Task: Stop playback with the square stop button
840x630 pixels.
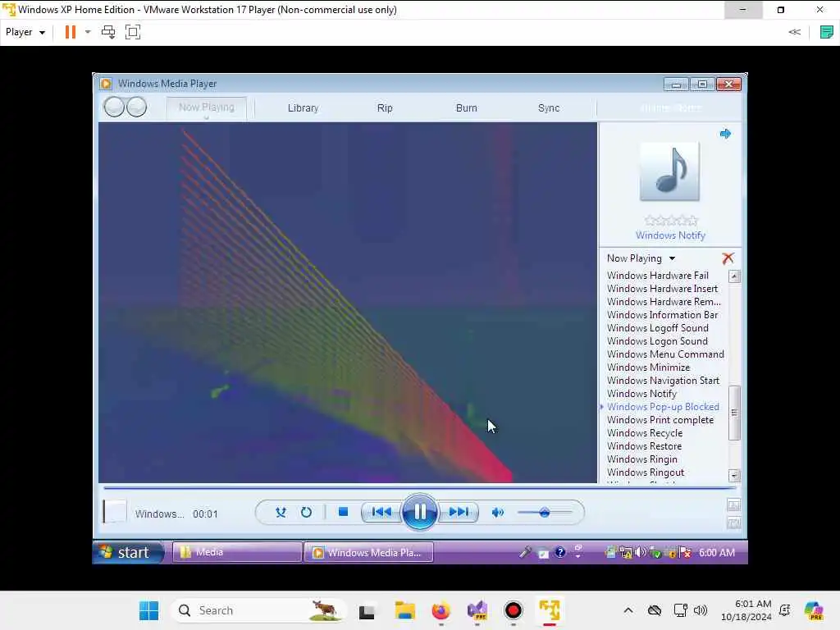Action: point(344,512)
